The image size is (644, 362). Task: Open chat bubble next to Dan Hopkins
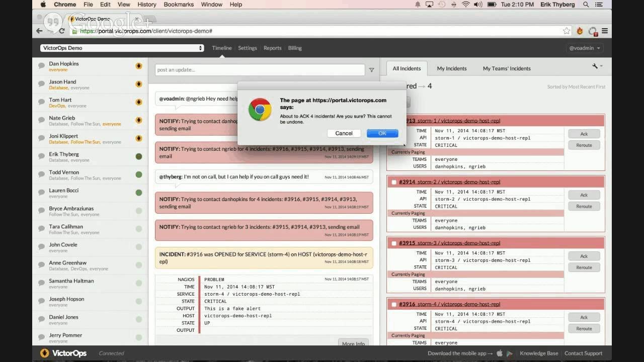point(42,66)
